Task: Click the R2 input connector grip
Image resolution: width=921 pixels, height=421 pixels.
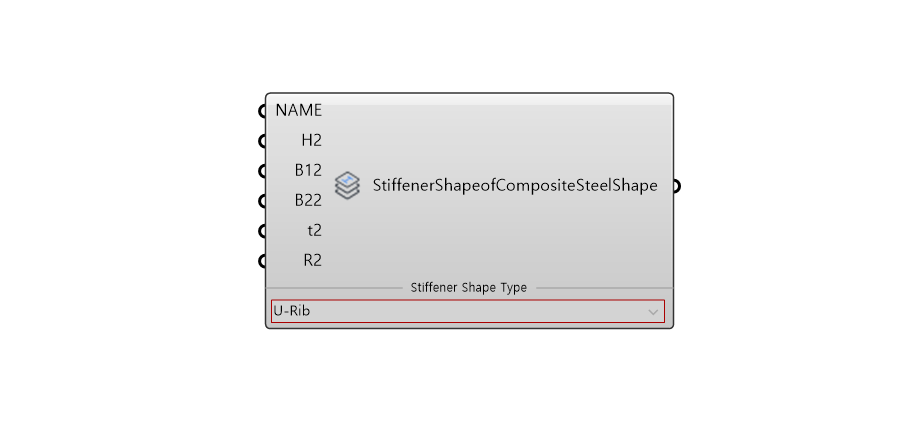Action: [x=262, y=261]
